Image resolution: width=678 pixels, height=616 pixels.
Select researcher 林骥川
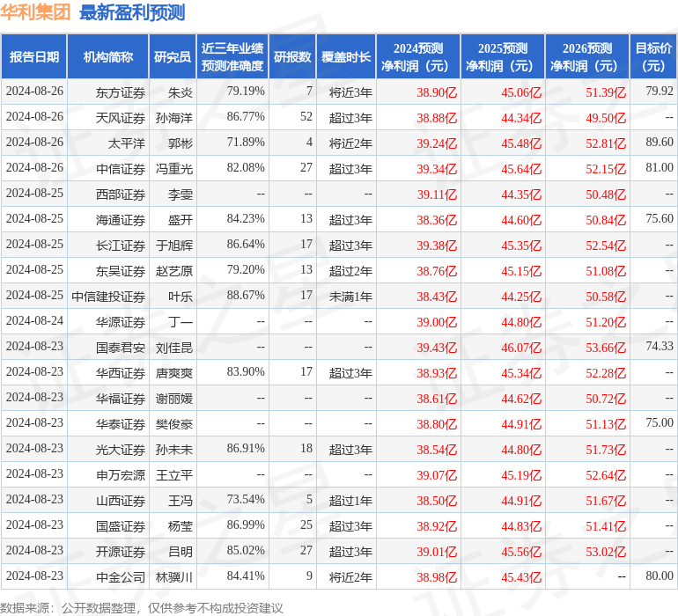[174, 577]
